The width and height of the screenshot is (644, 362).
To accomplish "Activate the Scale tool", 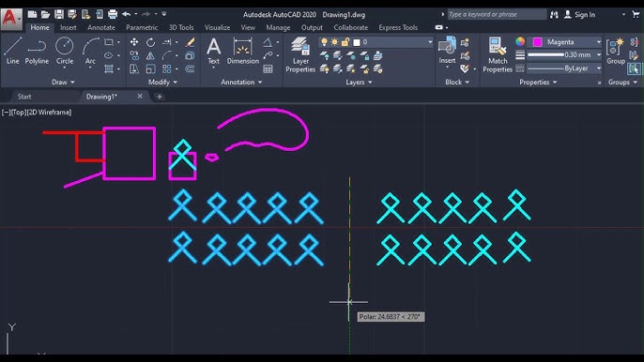I will point(150,69).
